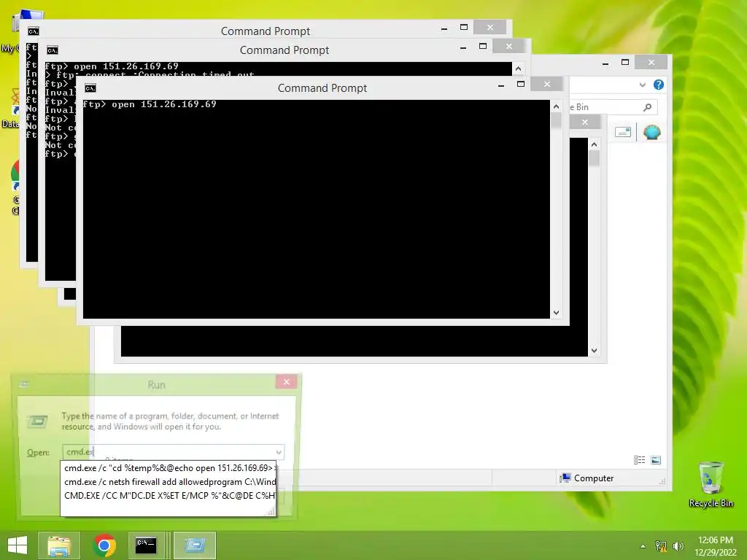Minimize the front Command Prompt window
The width and height of the screenshot is (747, 560).
(501, 86)
